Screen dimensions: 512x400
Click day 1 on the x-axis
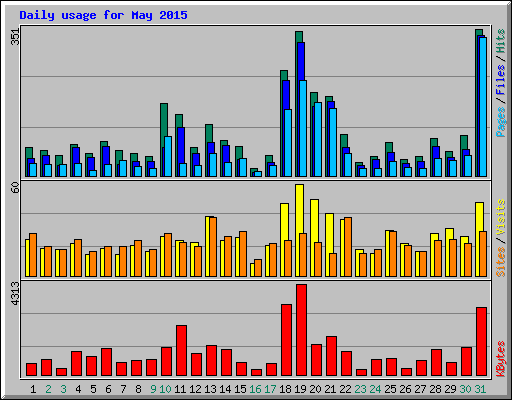pos(33,389)
